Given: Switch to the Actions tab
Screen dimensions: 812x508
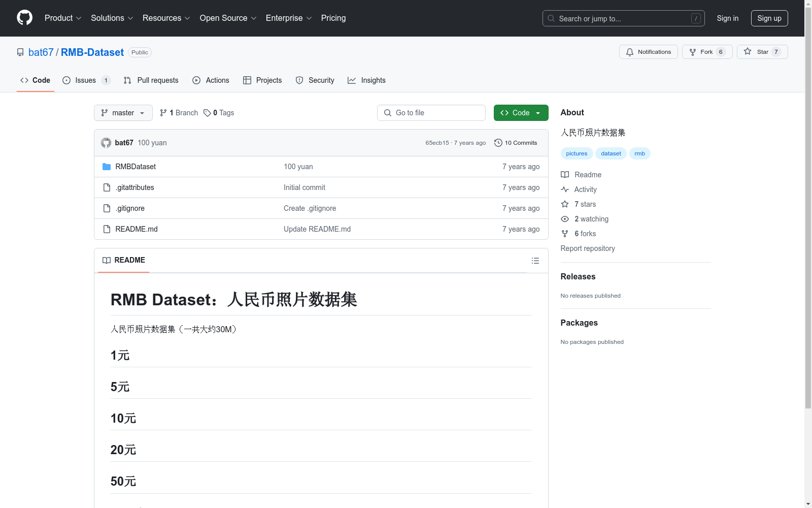Looking at the screenshot, I should tap(211, 80).
